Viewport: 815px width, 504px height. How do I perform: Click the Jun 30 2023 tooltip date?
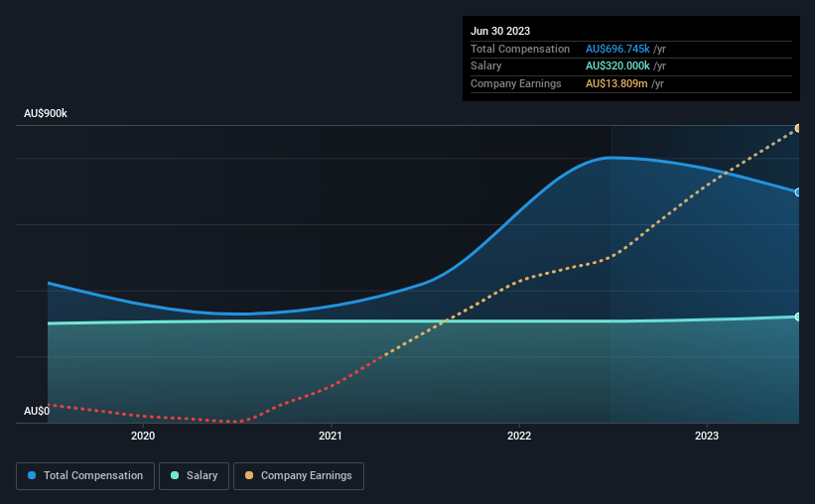pos(500,31)
